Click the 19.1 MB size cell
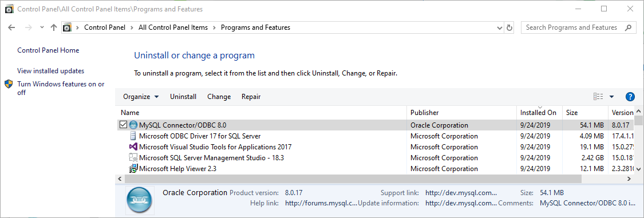Image resolution: width=644 pixels, height=218 pixels. [592, 146]
